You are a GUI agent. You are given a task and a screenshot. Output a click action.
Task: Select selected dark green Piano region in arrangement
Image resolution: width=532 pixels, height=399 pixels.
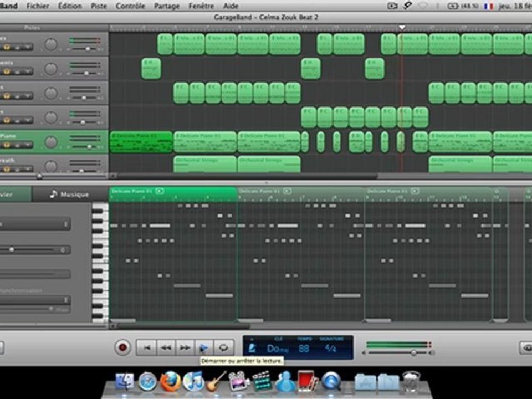141,142
